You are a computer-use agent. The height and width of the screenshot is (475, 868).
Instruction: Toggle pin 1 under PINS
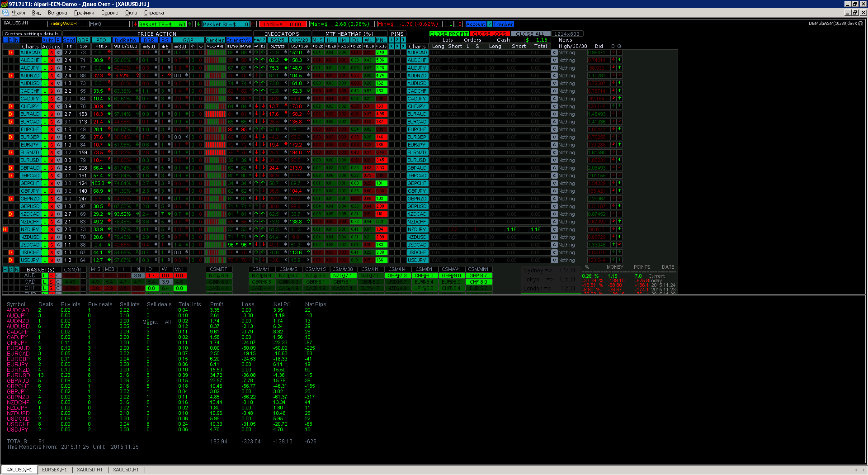392,40
